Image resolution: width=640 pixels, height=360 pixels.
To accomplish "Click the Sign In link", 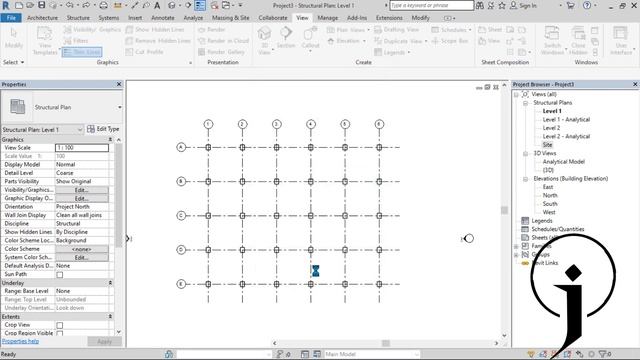I will [528, 5].
